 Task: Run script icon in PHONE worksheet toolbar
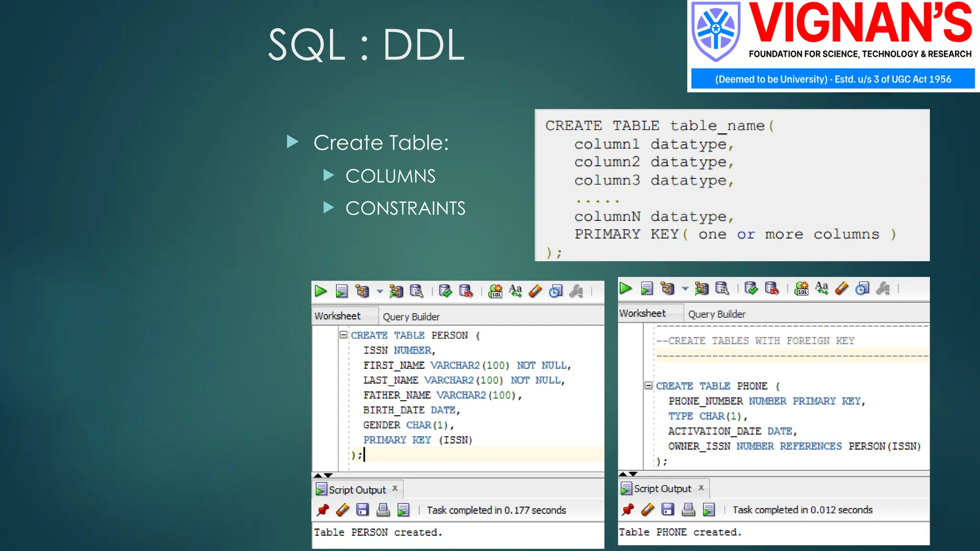coord(647,288)
